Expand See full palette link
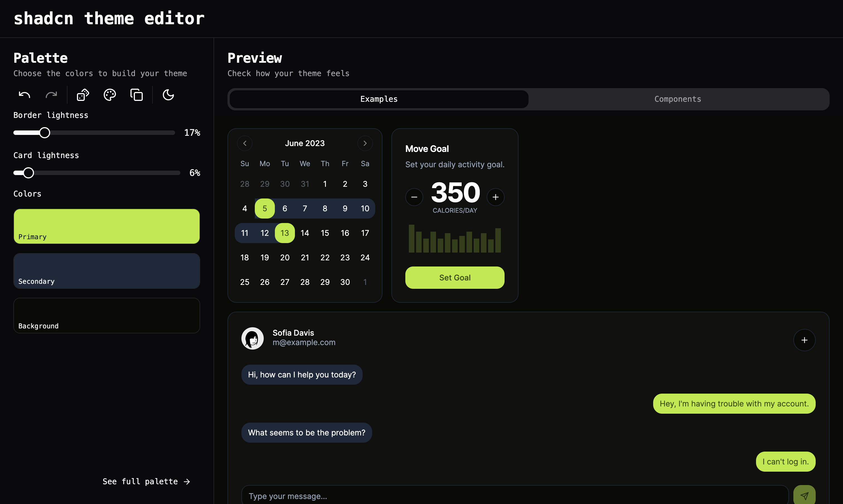 tap(146, 481)
